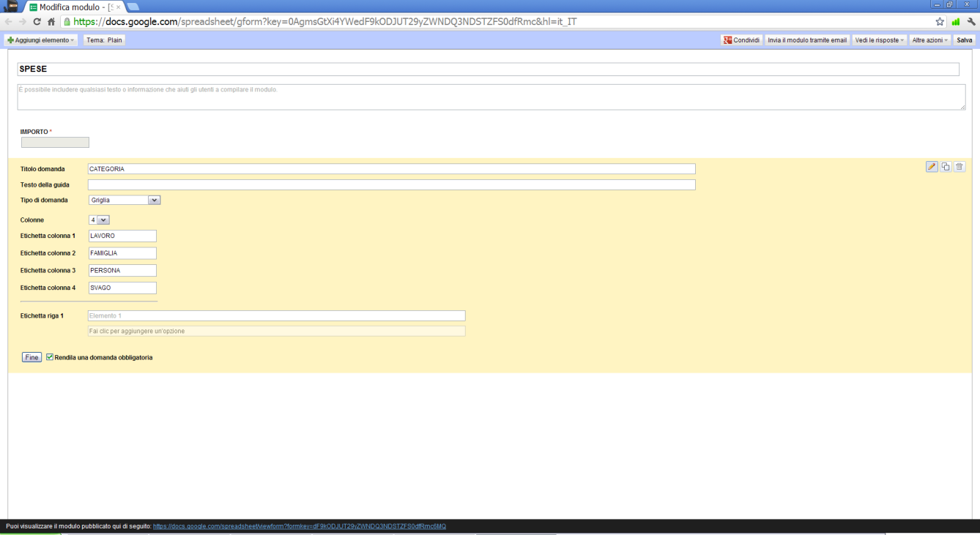Click the 'Titolo domanda' CATEGORIA field
This screenshot has height=535, width=980.
391,169
